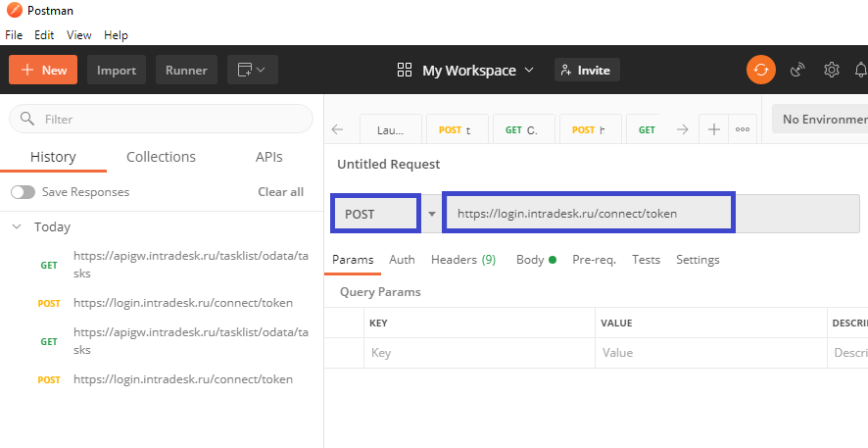Click the Import button
The height and width of the screenshot is (448, 868).
click(117, 70)
